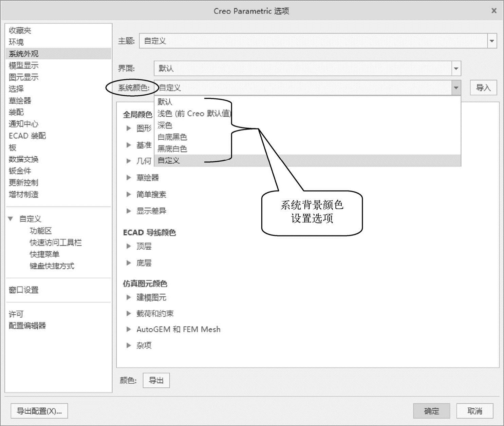The image size is (504, 426).
Task: Choose 深色 color scheme
Action: [x=307, y=125]
